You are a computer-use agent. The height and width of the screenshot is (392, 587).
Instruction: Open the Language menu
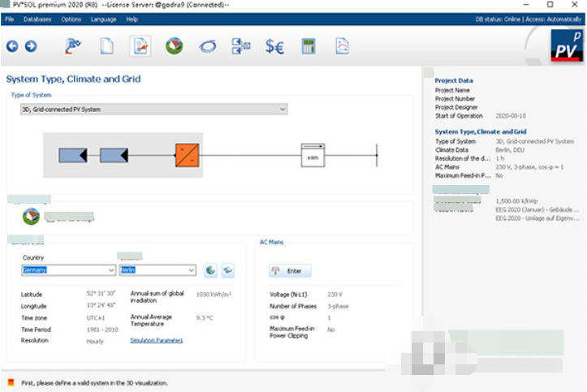[x=103, y=19]
